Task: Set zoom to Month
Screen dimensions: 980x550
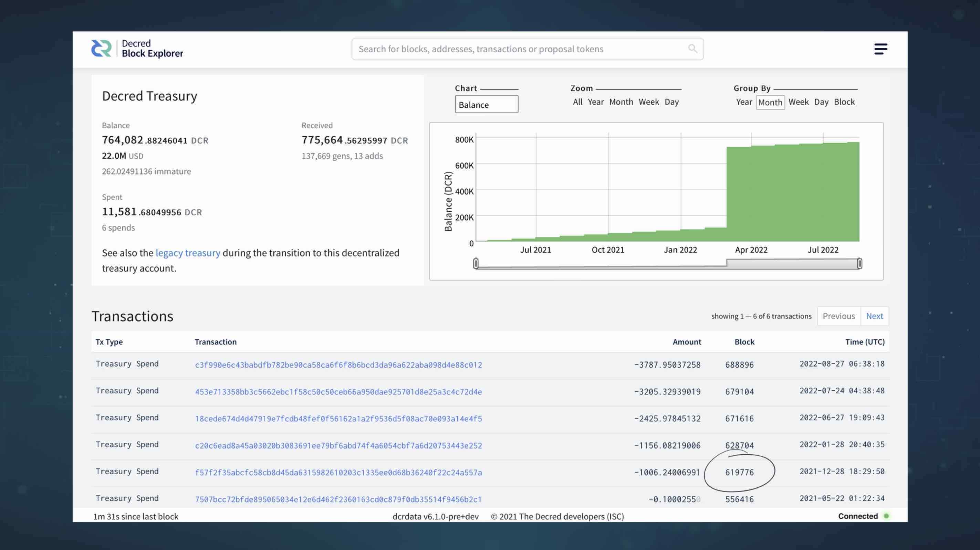Action: [x=621, y=102]
